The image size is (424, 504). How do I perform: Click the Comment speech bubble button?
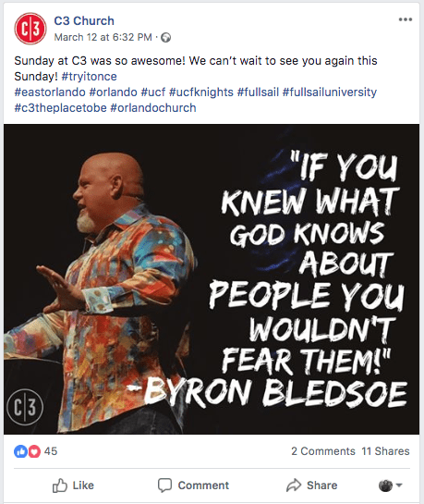pyautogui.click(x=193, y=486)
